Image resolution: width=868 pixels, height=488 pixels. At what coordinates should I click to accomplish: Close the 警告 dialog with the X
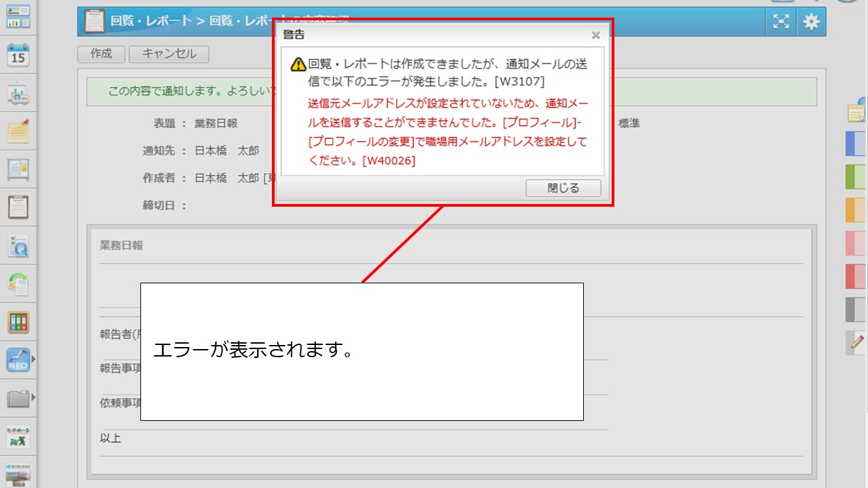(595, 35)
